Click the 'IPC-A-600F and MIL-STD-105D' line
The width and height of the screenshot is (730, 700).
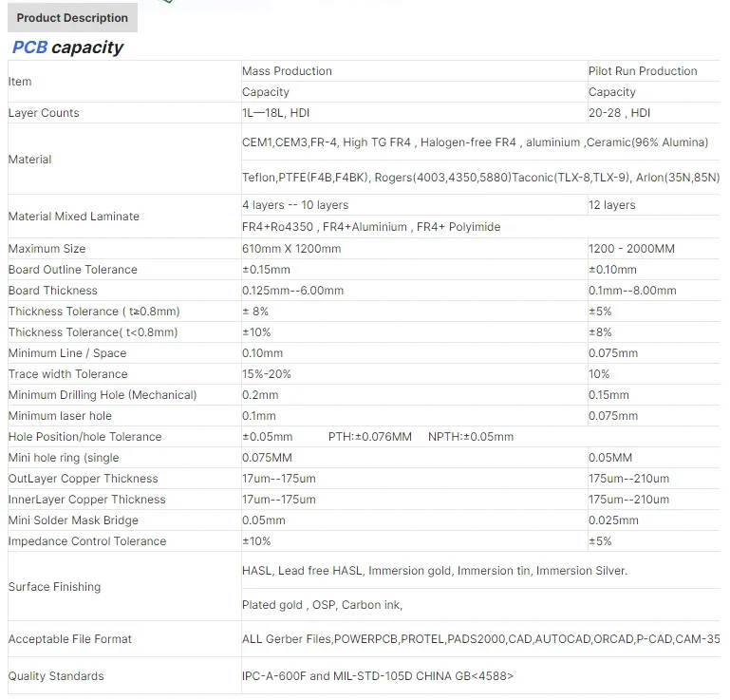[378, 676]
